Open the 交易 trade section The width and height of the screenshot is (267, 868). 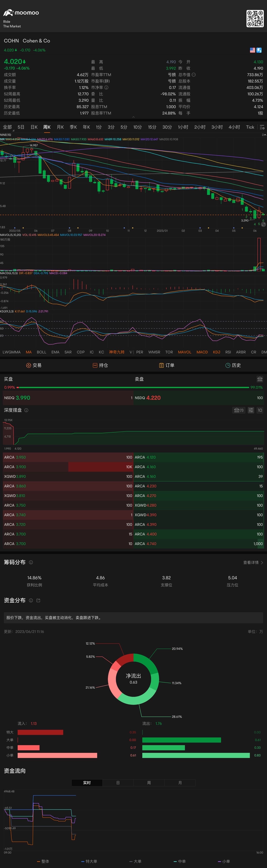pyautogui.click(x=34, y=365)
